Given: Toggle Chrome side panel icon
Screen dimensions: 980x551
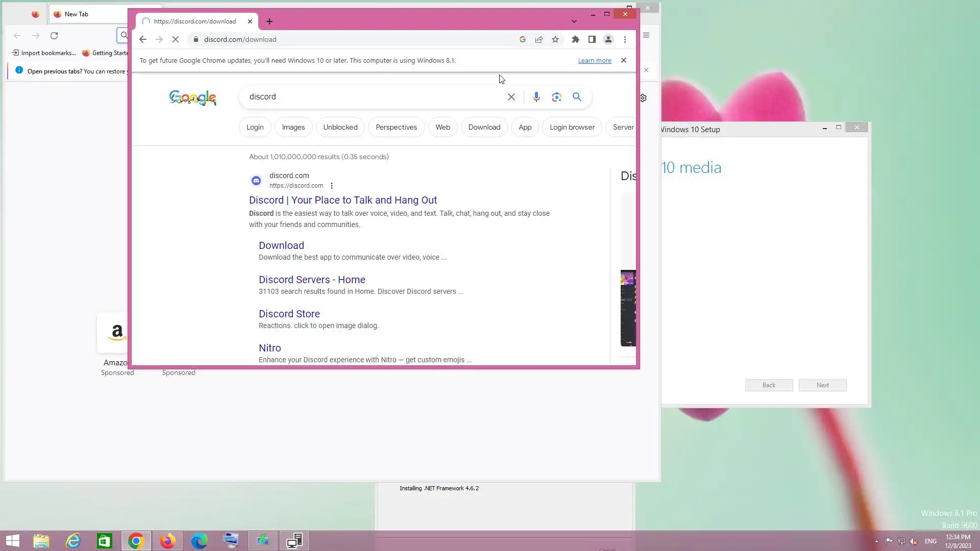Looking at the screenshot, I should (x=592, y=39).
